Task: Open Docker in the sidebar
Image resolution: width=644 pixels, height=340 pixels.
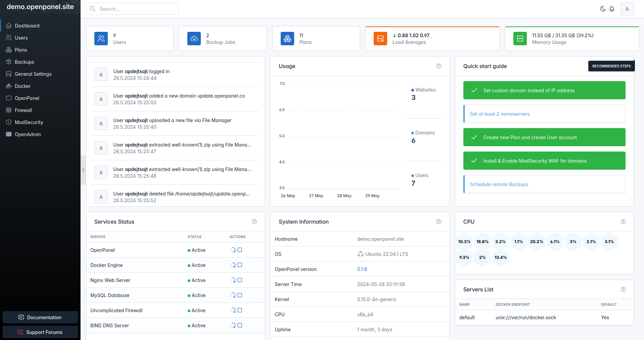Action: 40,86
